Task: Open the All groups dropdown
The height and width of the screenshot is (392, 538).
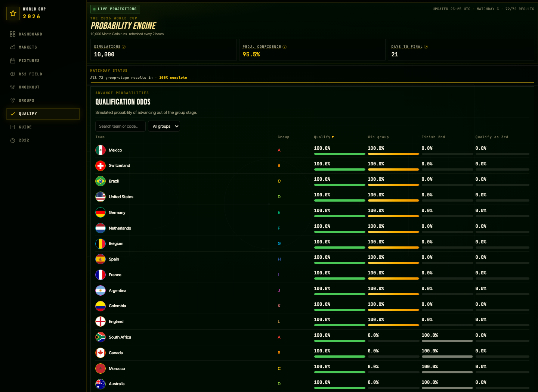Action: 164,126
